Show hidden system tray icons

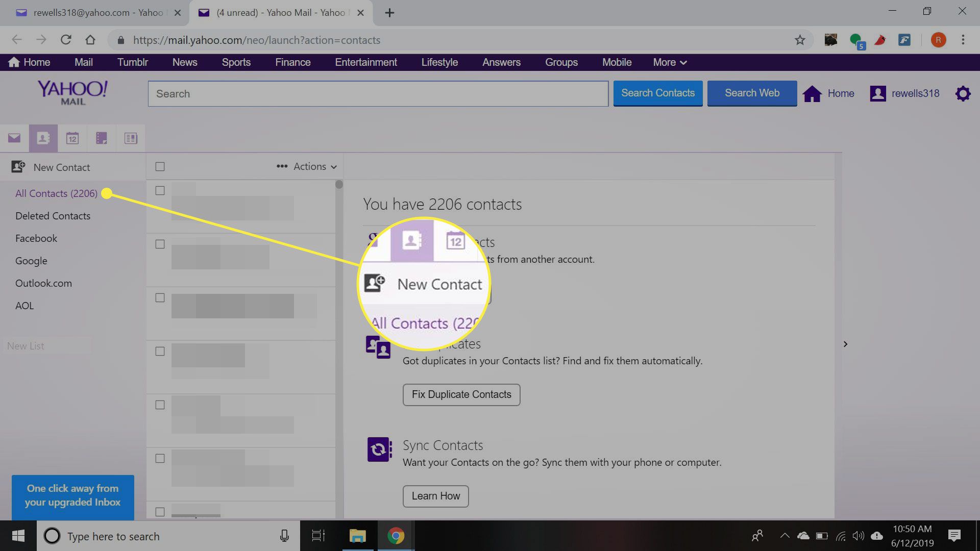click(x=785, y=536)
